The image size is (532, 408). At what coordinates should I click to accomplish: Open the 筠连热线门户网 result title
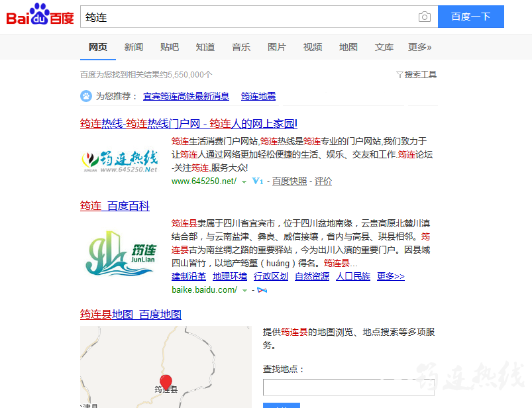click(189, 124)
